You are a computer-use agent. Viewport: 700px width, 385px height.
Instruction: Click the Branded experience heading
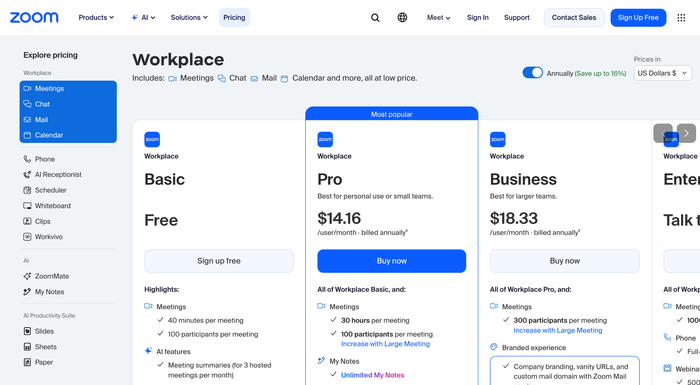click(x=533, y=347)
